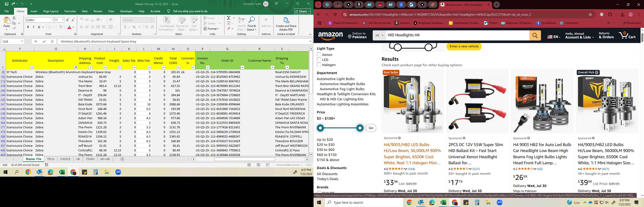Open Chrome downloads icon
This screenshot has width=644, height=207.
(x=622, y=14)
